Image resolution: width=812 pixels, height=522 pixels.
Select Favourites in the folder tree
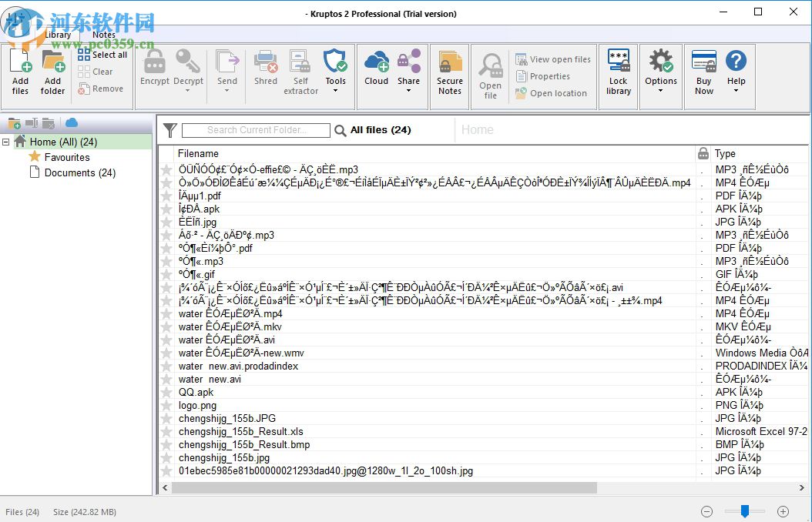click(66, 157)
